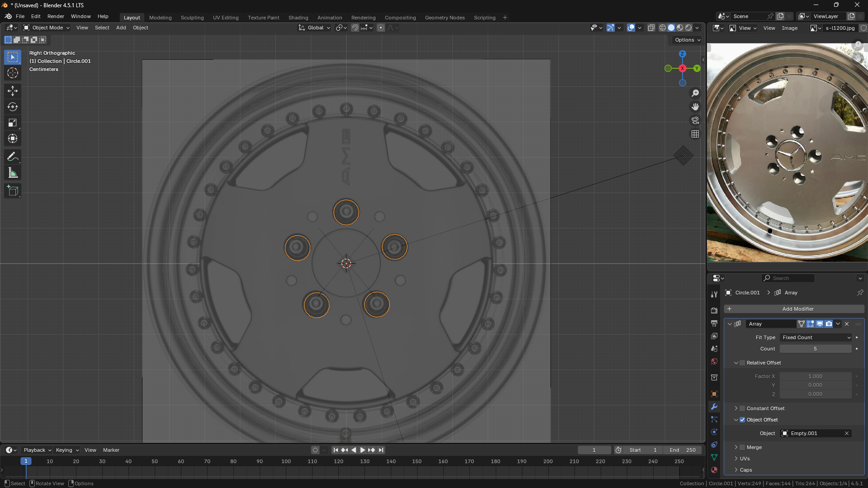Enable the Constant Offset checkbox
868x488 pixels.
coord(742,408)
